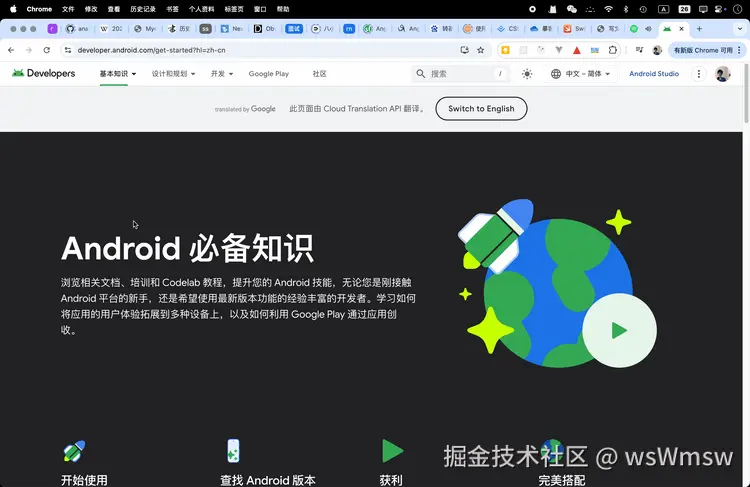Click the globe language icon
The height and width of the screenshot is (487, 750).
point(556,74)
